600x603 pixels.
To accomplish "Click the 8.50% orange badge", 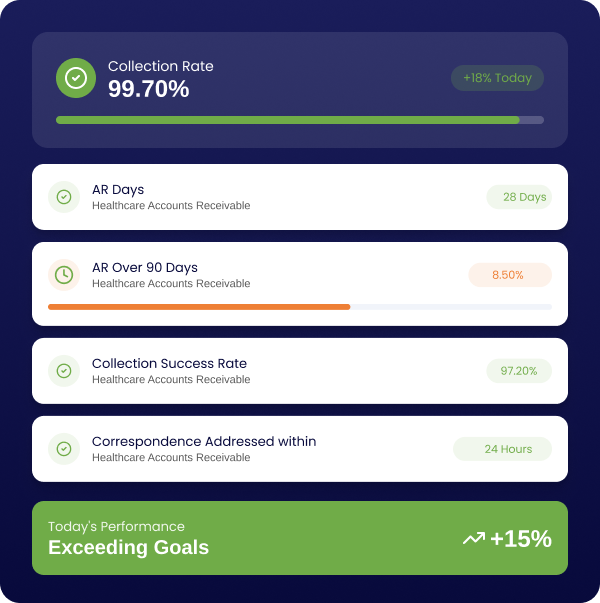I will point(509,275).
